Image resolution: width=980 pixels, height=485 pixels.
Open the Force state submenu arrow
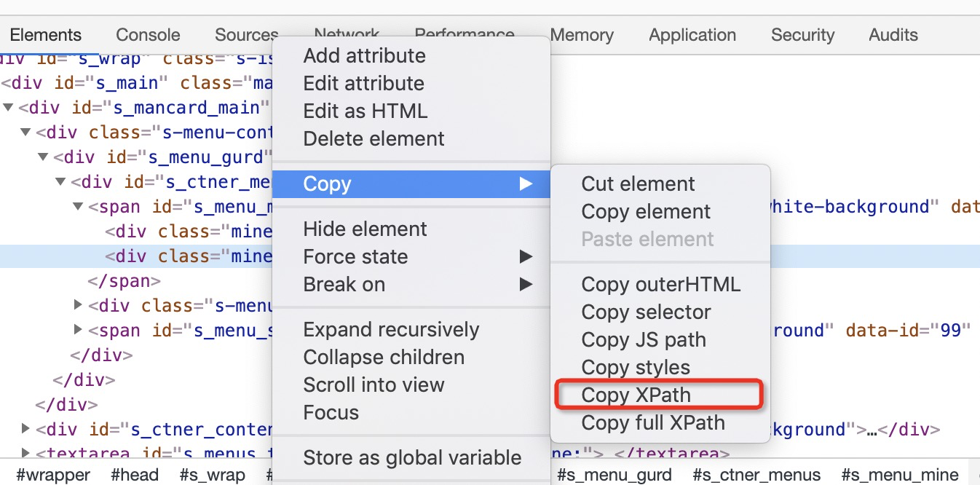(526, 256)
